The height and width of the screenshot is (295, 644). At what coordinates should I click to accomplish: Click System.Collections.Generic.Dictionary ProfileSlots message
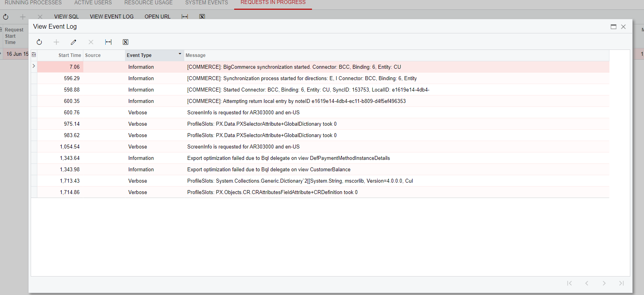point(300,181)
